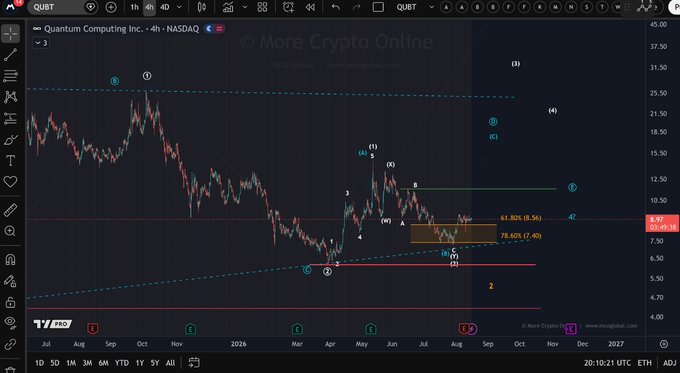
Task: Select the 1M date range
Action: tap(71, 363)
